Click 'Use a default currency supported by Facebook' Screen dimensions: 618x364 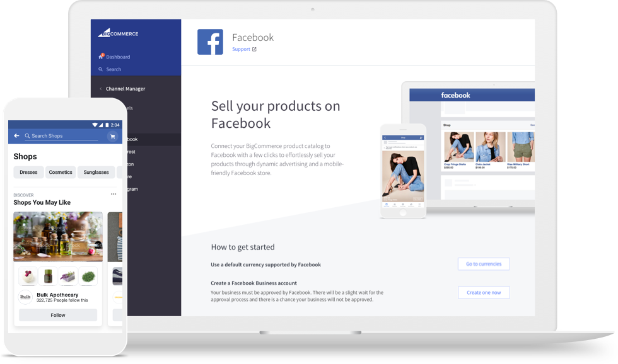point(265,264)
